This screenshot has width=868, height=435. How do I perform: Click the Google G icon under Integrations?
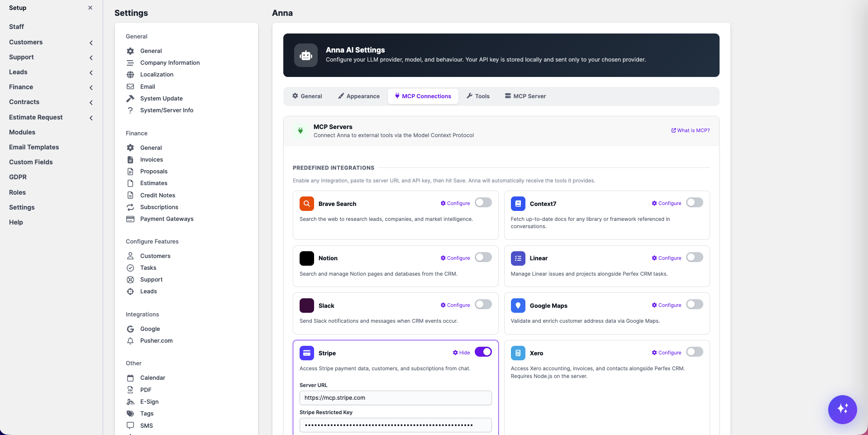tap(130, 329)
